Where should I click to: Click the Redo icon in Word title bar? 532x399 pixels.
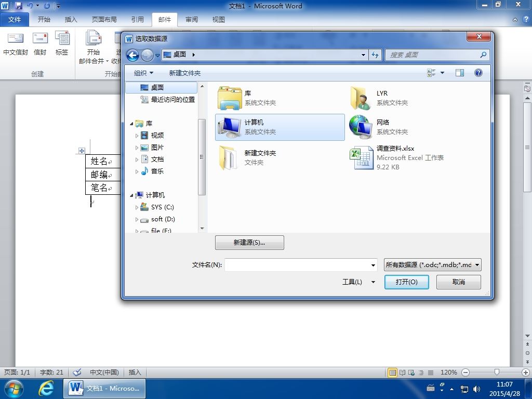click(x=47, y=5)
